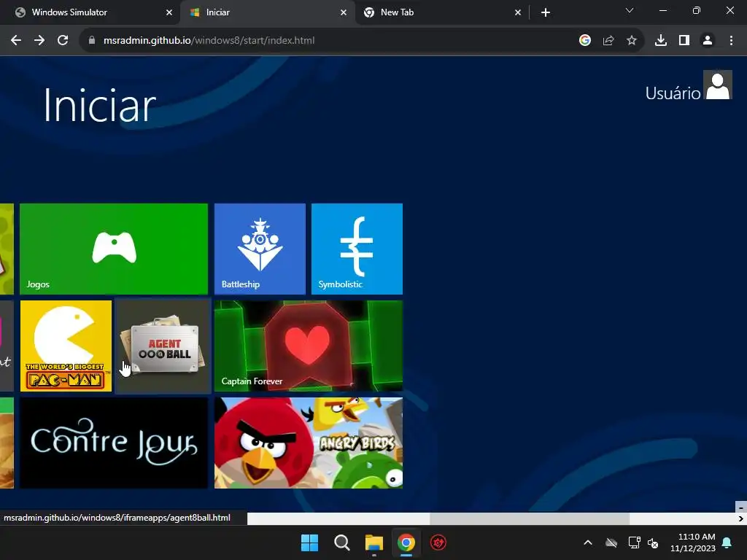Open the network display tray icon
The height and width of the screenshot is (560, 747).
[x=634, y=542]
